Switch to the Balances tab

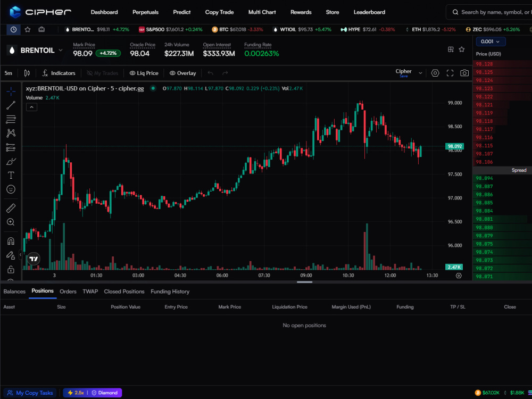[x=14, y=292]
